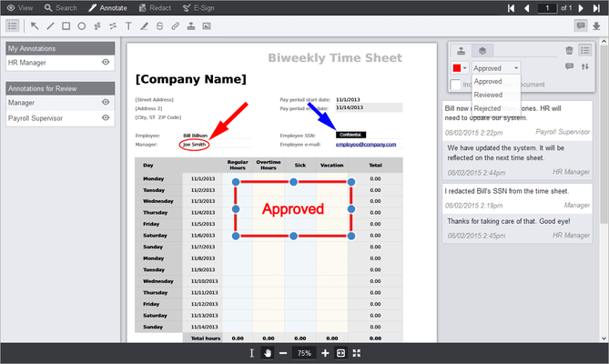Select the line annotation tool

coord(50,26)
